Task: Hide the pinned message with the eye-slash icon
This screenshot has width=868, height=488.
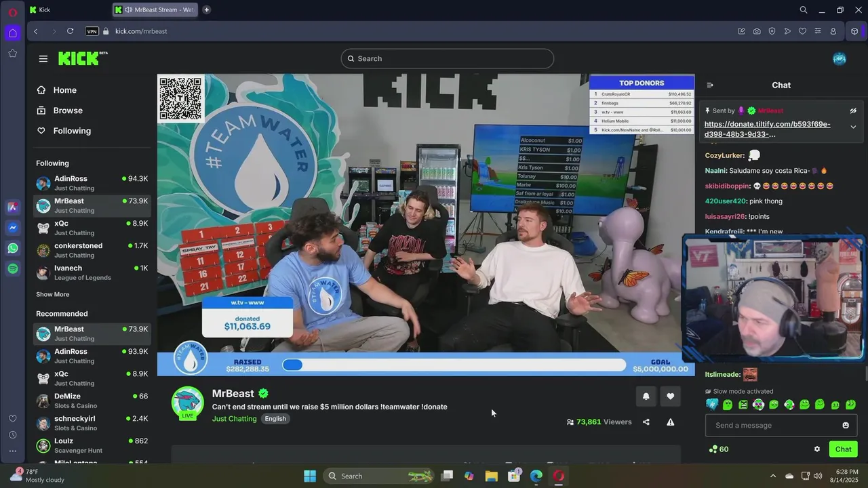Action: pos(853,110)
